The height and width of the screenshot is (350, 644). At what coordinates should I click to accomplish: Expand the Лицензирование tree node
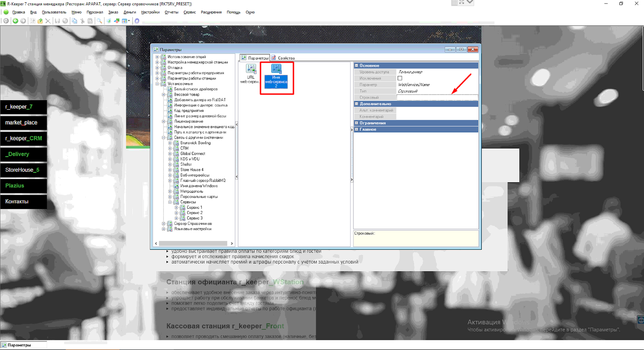click(x=164, y=121)
